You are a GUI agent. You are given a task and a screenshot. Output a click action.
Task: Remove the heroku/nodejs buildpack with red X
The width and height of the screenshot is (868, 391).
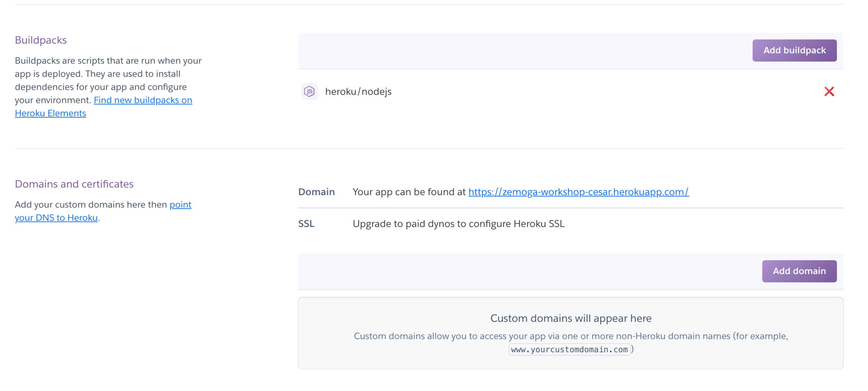tap(829, 91)
